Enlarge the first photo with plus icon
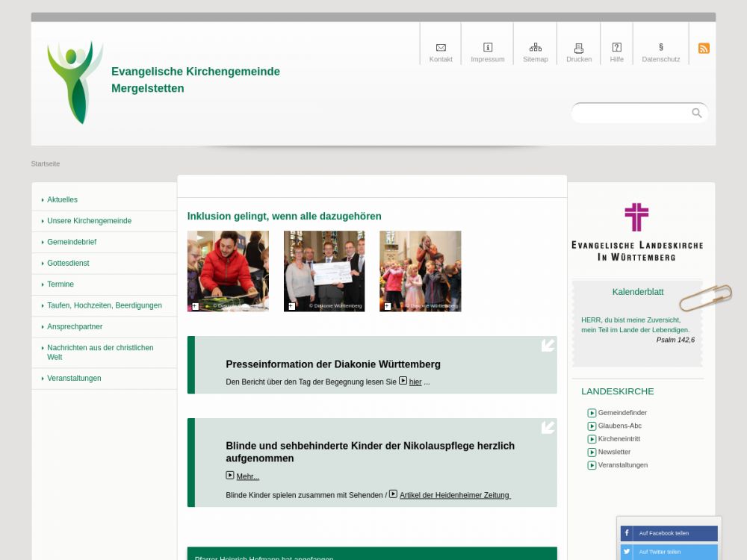747x560 pixels. point(196,306)
